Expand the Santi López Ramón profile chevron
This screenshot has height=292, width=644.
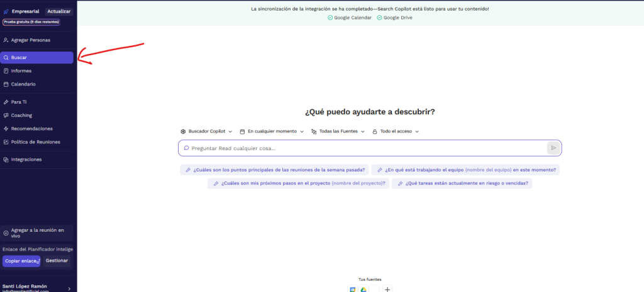pyautogui.click(x=69, y=289)
